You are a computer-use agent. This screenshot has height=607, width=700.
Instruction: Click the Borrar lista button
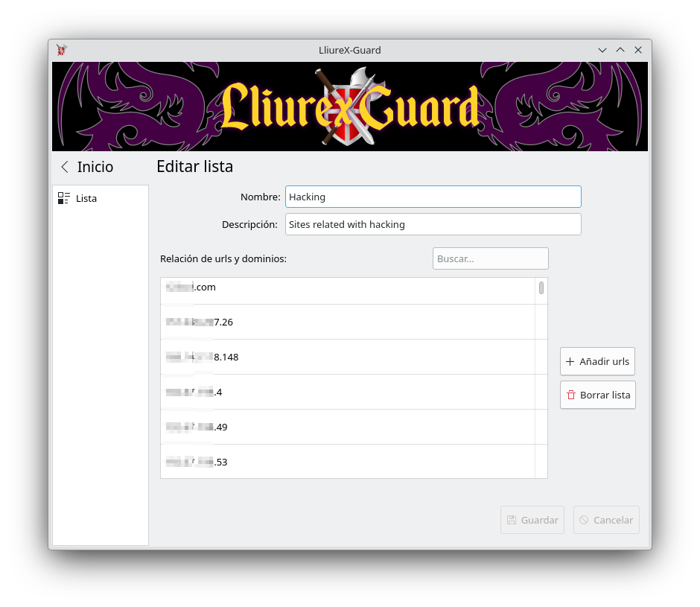coord(598,395)
